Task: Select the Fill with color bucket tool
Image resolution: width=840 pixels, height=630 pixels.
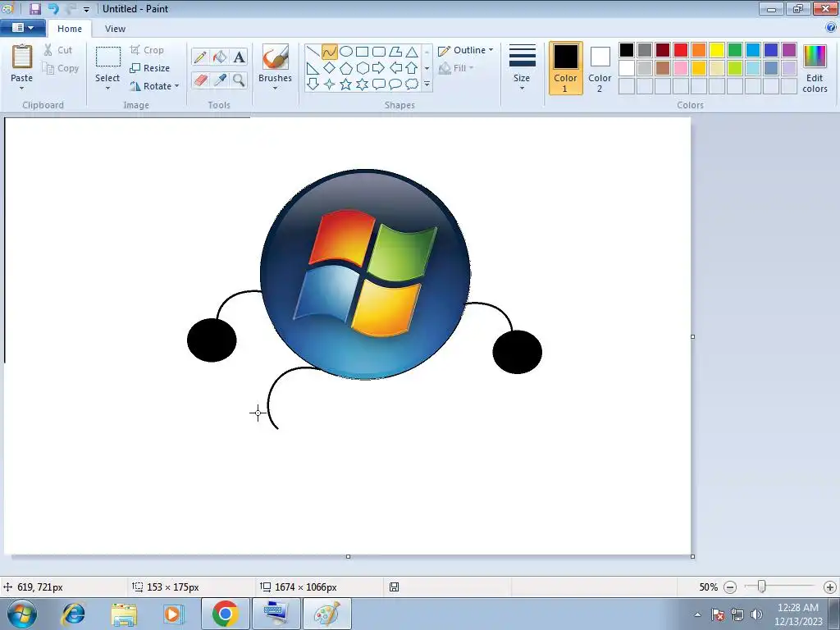Action: (220, 57)
